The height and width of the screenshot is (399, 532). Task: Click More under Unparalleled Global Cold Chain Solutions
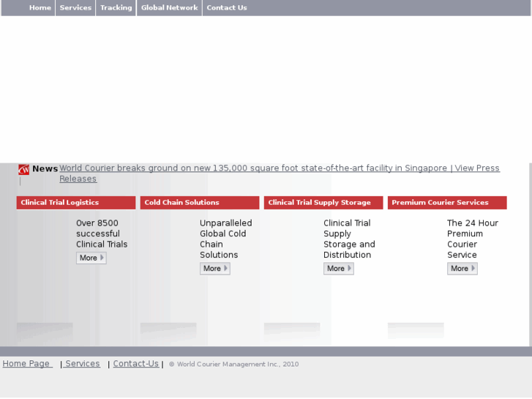215,269
